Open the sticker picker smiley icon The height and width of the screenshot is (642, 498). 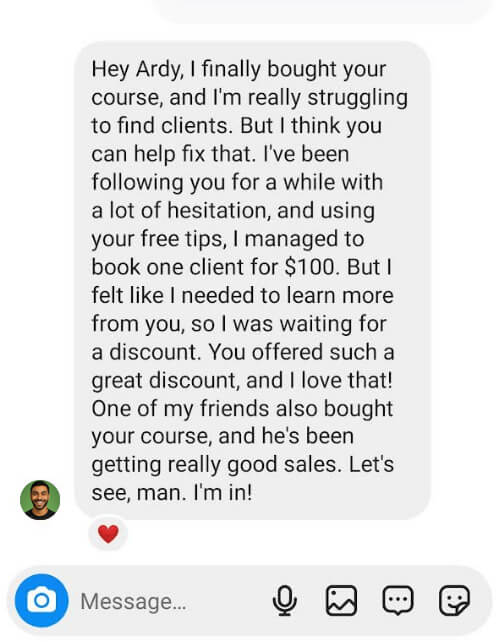[x=454, y=601]
